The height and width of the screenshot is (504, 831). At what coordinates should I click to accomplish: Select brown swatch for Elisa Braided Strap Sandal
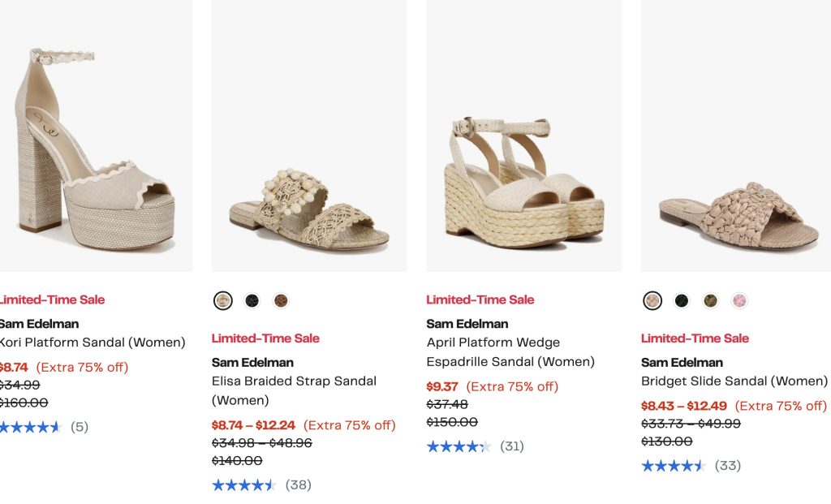[x=281, y=301]
